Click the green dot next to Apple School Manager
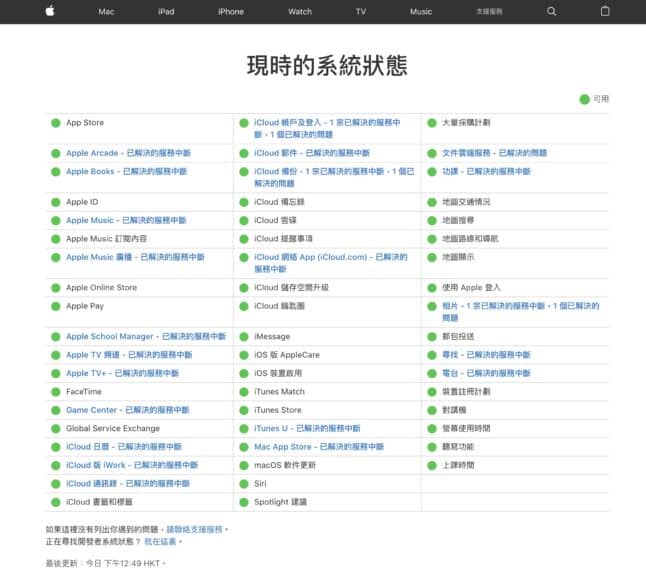Screen dimensions: 646x580 [x=56, y=337]
